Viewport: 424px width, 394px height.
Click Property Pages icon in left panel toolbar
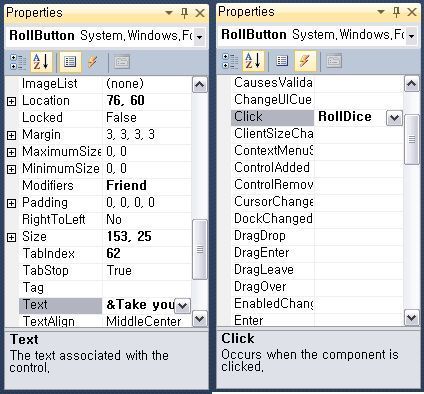coord(122,62)
